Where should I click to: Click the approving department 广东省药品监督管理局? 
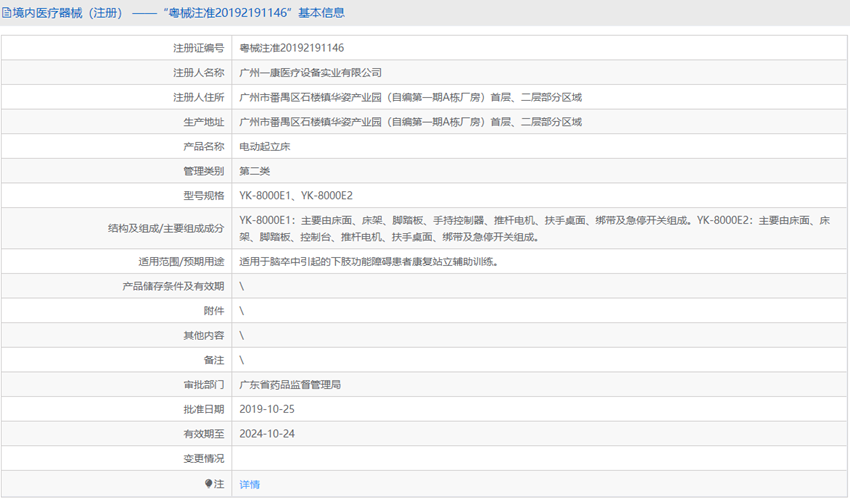290,384
